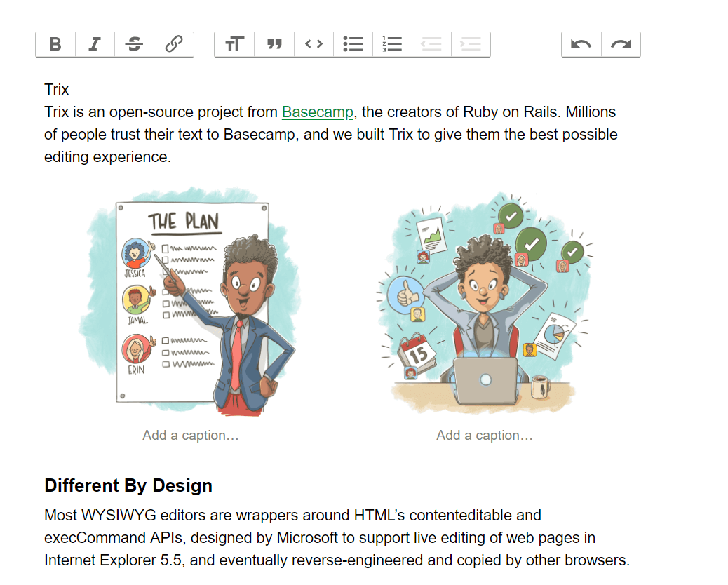The width and height of the screenshot is (728, 585).
Task: Apply heading text style
Action: pyautogui.click(x=234, y=45)
